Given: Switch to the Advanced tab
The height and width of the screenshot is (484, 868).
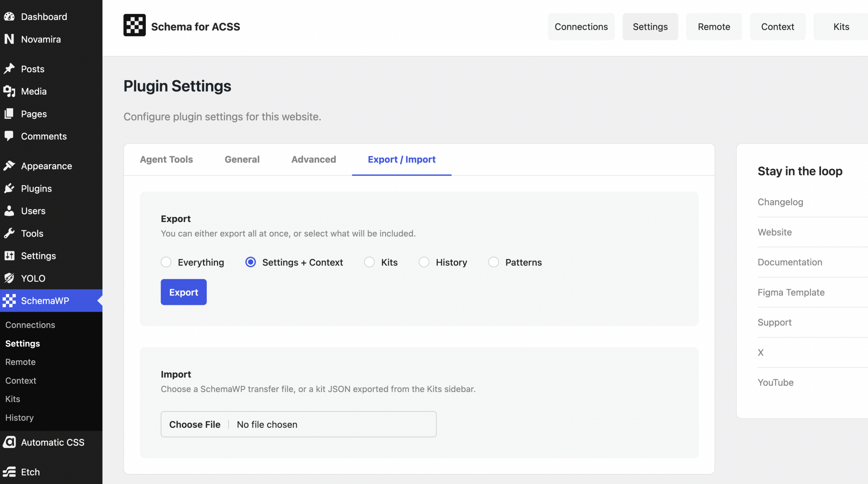Looking at the screenshot, I should coord(314,159).
